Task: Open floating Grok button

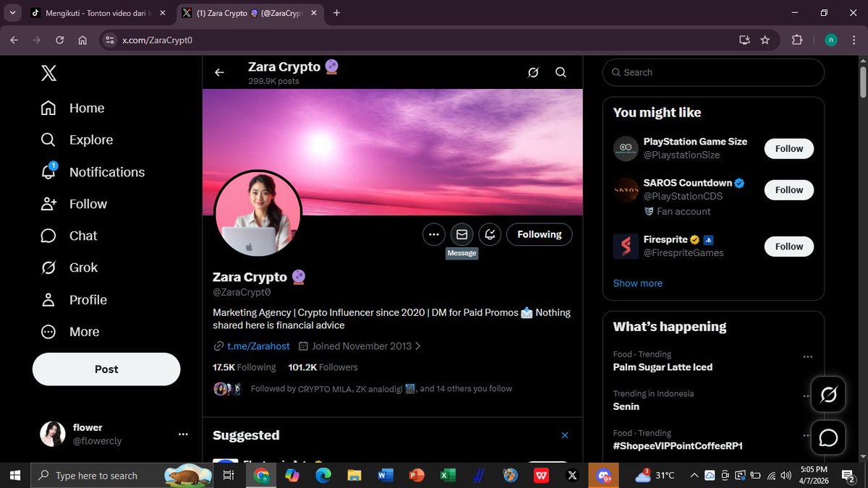Action: click(828, 395)
